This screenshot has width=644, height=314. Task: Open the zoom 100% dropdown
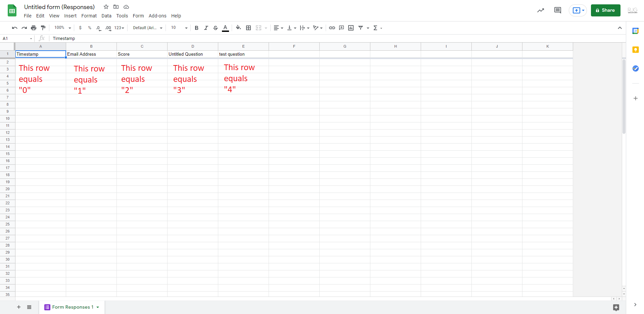pos(63,28)
